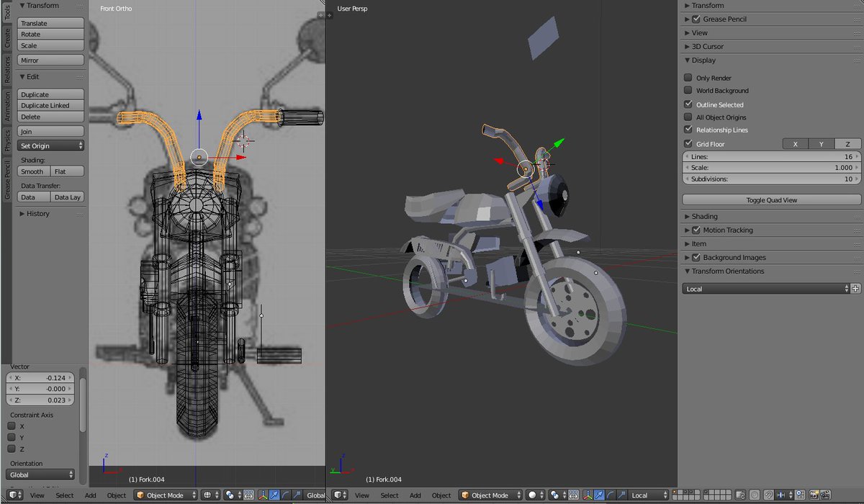
Task: Toggle the 3D manipulator axis icon in left viewport
Action: click(264, 495)
